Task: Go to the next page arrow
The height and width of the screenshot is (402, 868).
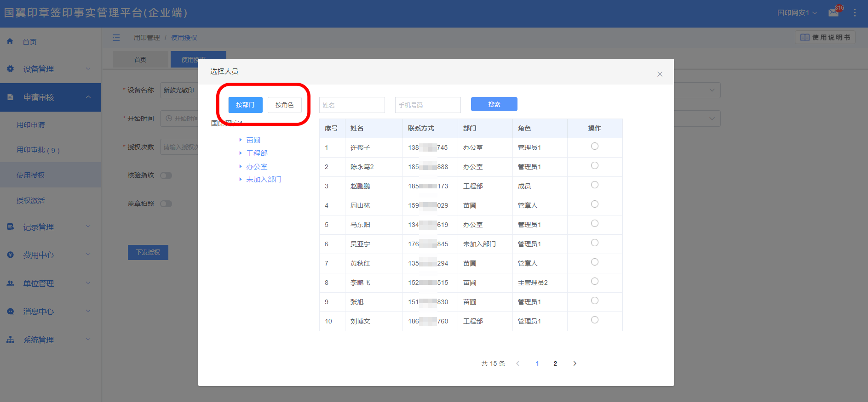Action: 575,363
